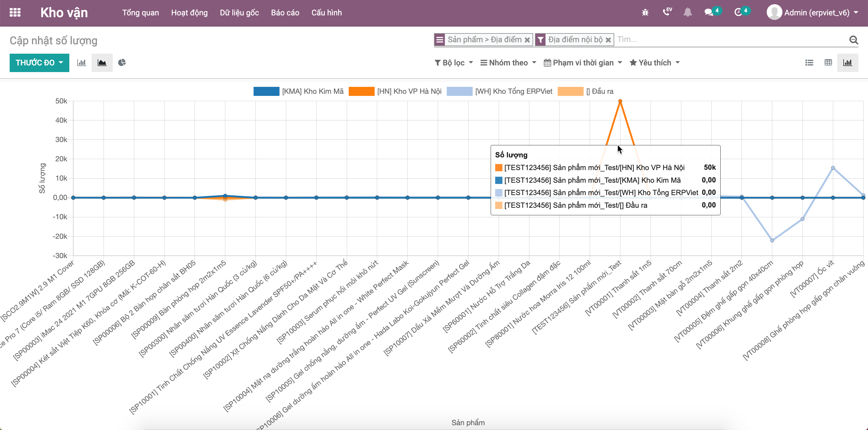Switch to pivot table view
Viewport: 868px width, 430px height.
(828, 63)
